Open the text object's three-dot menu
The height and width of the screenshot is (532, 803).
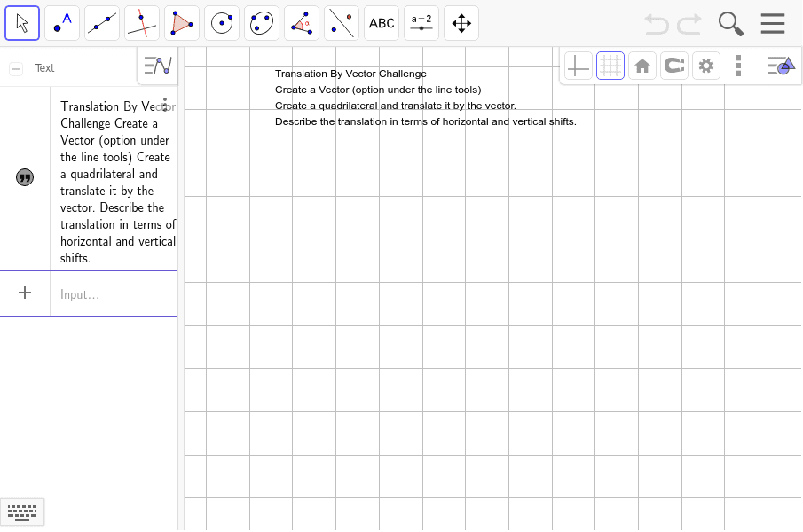(x=165, y=105)
